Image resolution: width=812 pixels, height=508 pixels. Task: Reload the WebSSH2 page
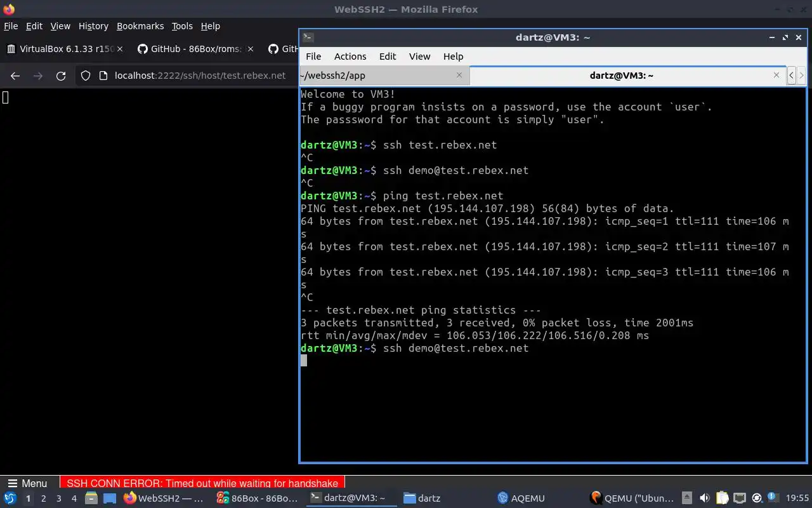[61, 76]
